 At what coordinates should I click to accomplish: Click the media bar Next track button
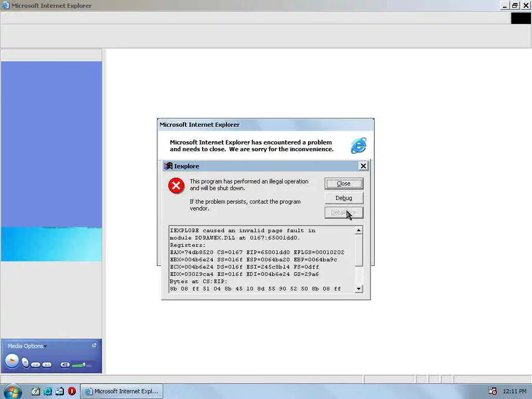pos(47,365)
